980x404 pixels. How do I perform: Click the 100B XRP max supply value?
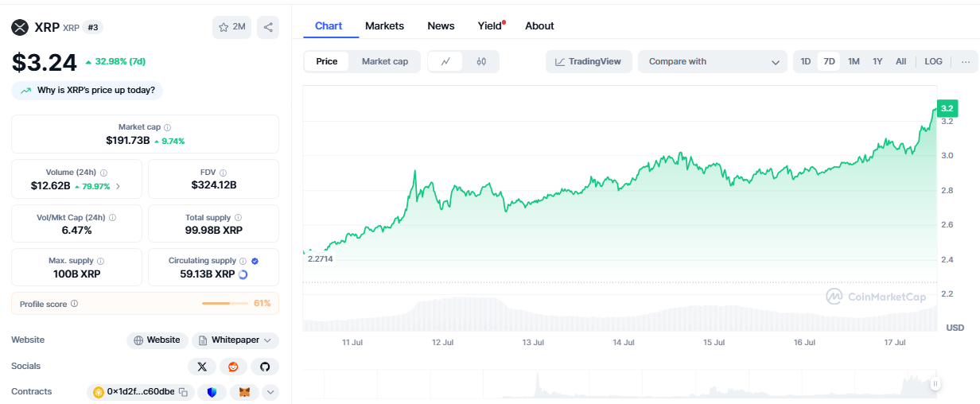pos(77,274)
